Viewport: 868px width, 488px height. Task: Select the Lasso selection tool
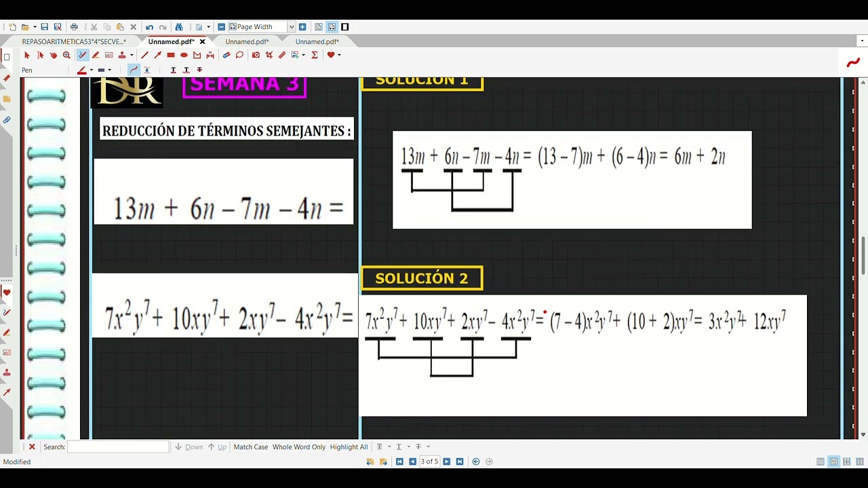[x=239, y=56]
